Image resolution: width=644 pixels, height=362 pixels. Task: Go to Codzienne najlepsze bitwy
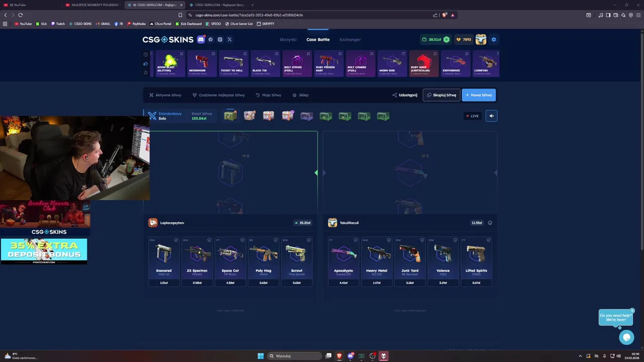218,95
